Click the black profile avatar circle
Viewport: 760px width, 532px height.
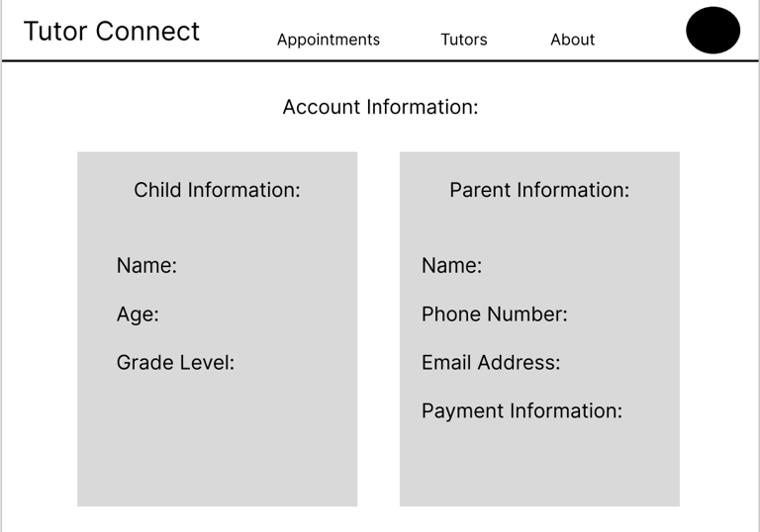click(712, 30)
